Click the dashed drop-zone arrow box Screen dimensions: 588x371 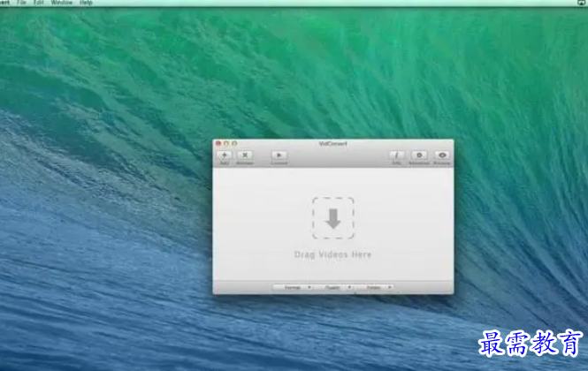pos(333,217)
